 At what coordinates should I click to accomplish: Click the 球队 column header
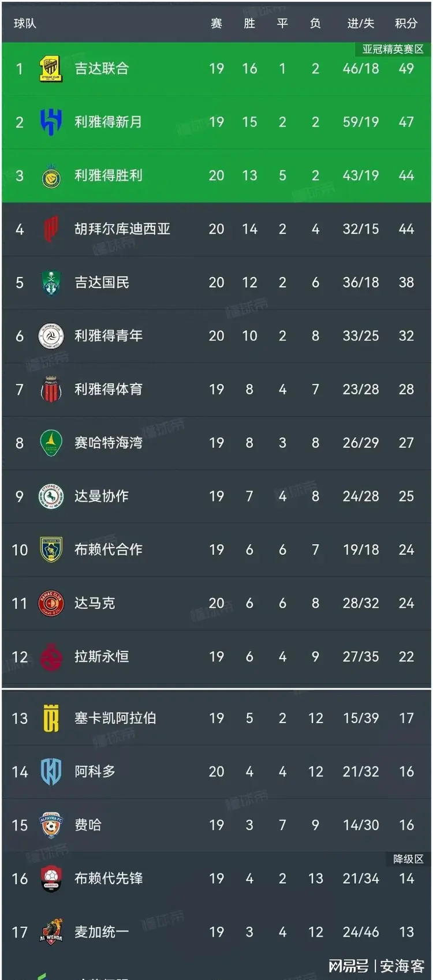coord(25,23)
